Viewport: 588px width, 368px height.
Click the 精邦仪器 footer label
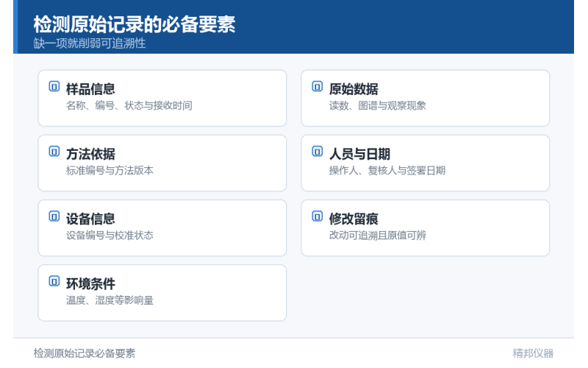coord(533,353)
